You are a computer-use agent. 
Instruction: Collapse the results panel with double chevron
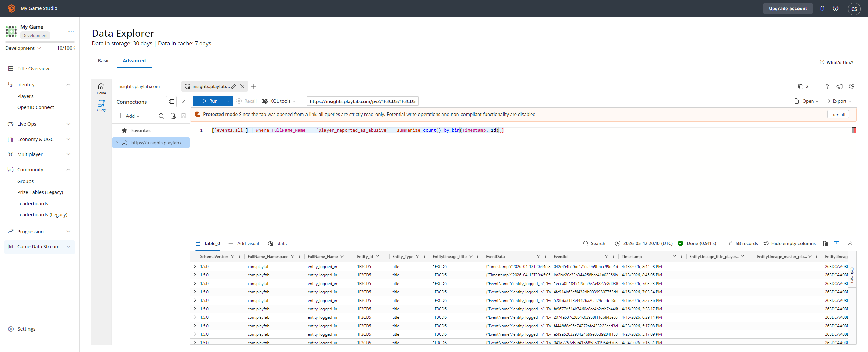coord(850,243)
